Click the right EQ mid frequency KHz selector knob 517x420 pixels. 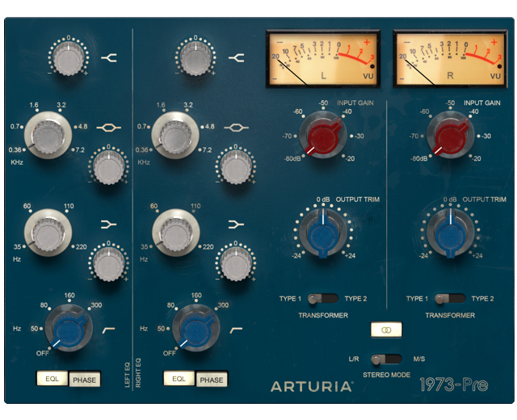[x=175, y=136]
